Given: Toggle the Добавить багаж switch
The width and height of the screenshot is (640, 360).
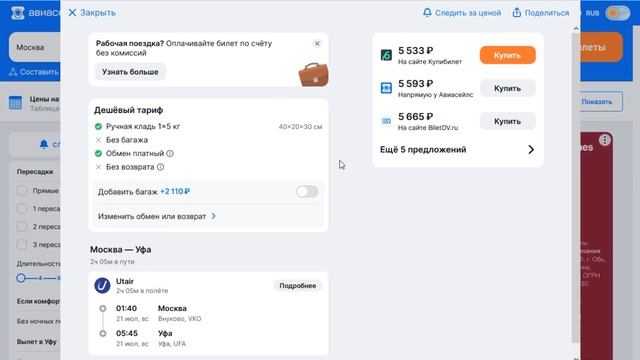Looking at the screenshot, I should [x=307, y=191].
